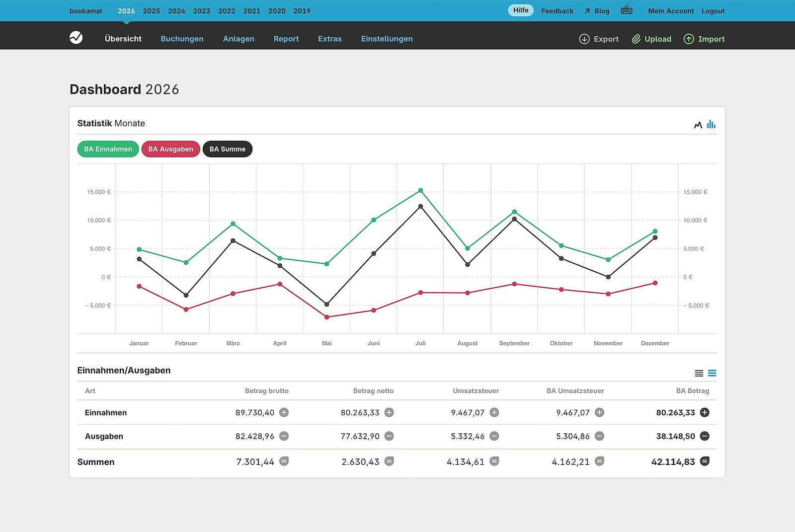Screen dimensions: 795x532
Task: Select the highlighted striped table view icon
Action: [713, 373]
